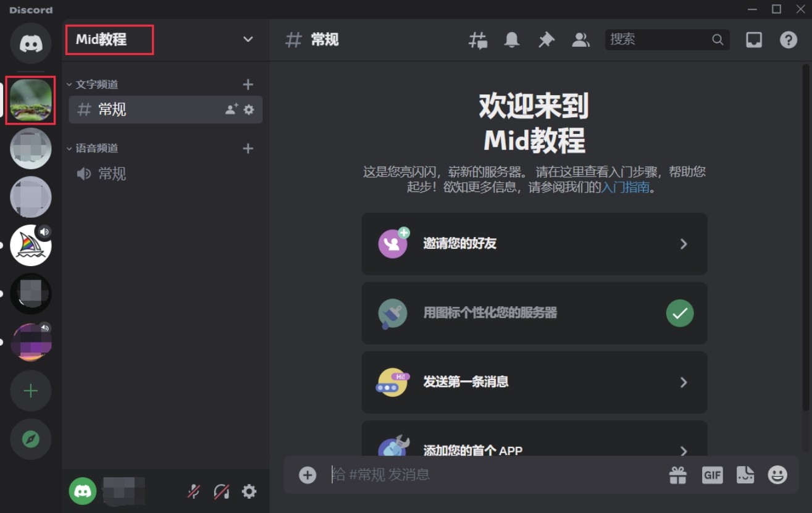
Task: Open 入门指南 link
Action: [x=626, y=187]
